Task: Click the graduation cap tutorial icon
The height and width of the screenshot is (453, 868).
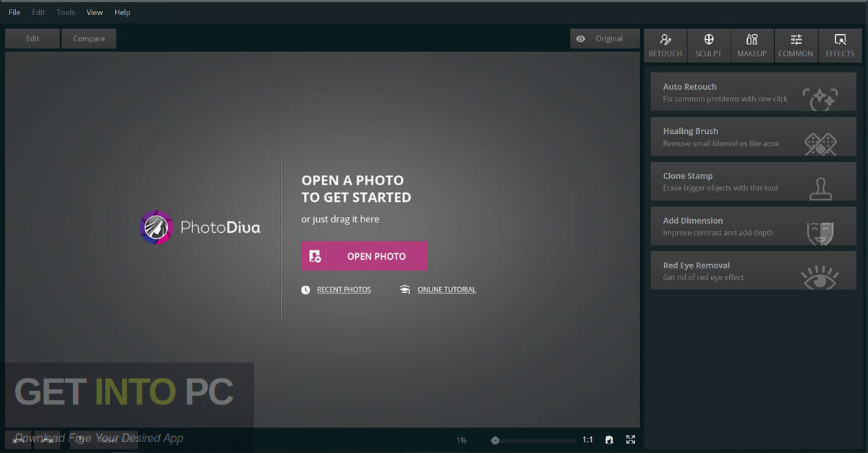Action: (x=404, y=289)
